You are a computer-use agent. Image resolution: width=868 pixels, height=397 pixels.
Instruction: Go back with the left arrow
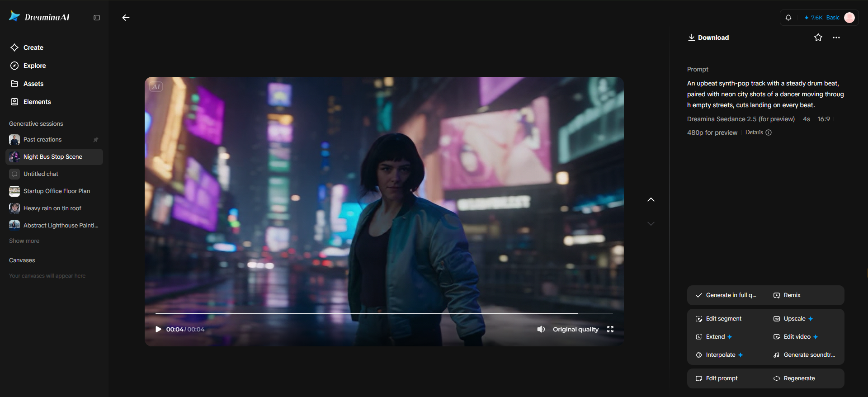point(126,18)
